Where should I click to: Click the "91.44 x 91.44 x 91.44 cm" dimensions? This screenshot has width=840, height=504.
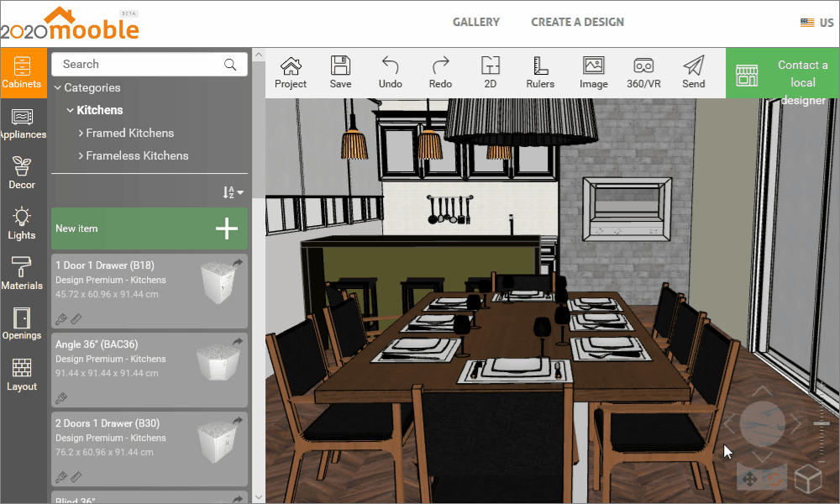107,373
